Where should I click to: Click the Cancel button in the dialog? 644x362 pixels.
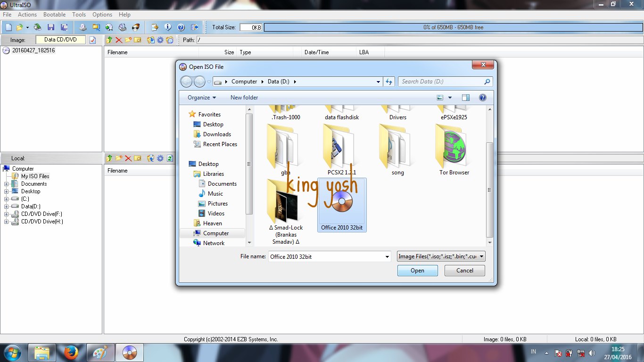click(x=465, y=271)
